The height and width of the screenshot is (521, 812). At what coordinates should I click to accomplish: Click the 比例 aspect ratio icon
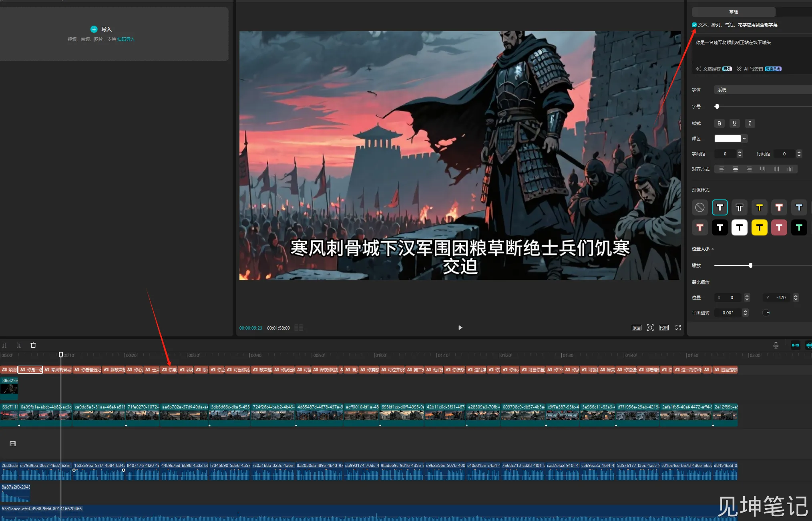(664, 328)
